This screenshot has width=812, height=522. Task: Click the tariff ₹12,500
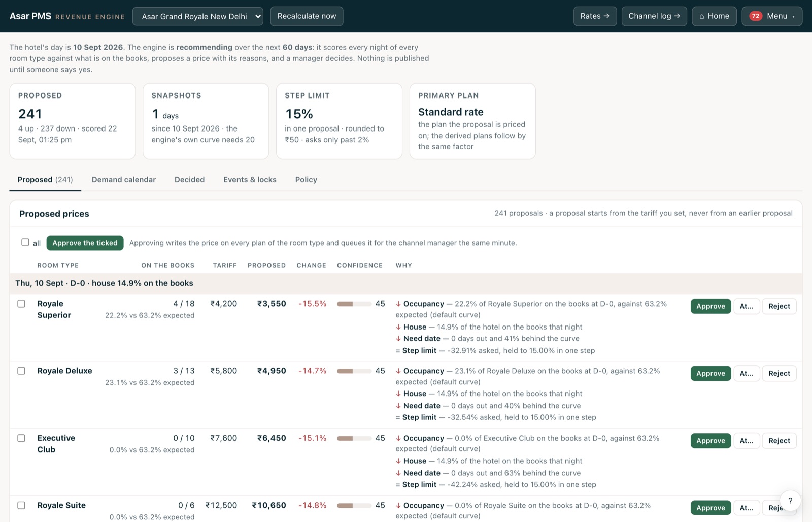pos(221,505)
